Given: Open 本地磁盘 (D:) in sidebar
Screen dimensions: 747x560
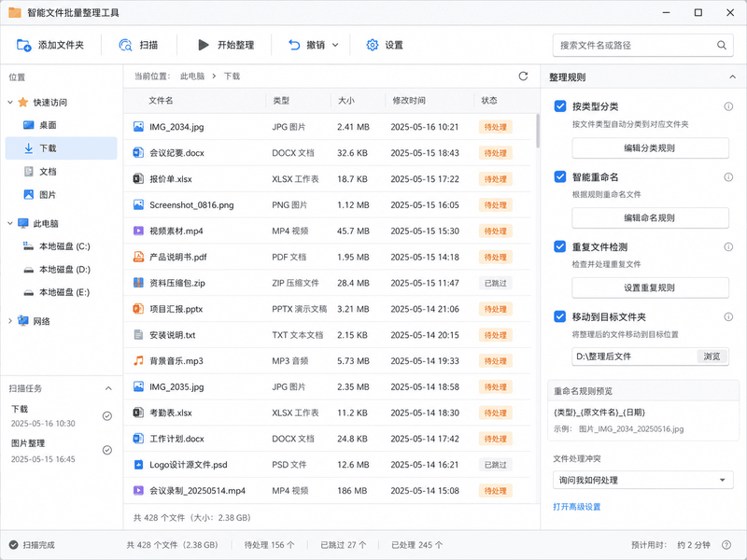Looking at the screenshot, I should (61, 270).
